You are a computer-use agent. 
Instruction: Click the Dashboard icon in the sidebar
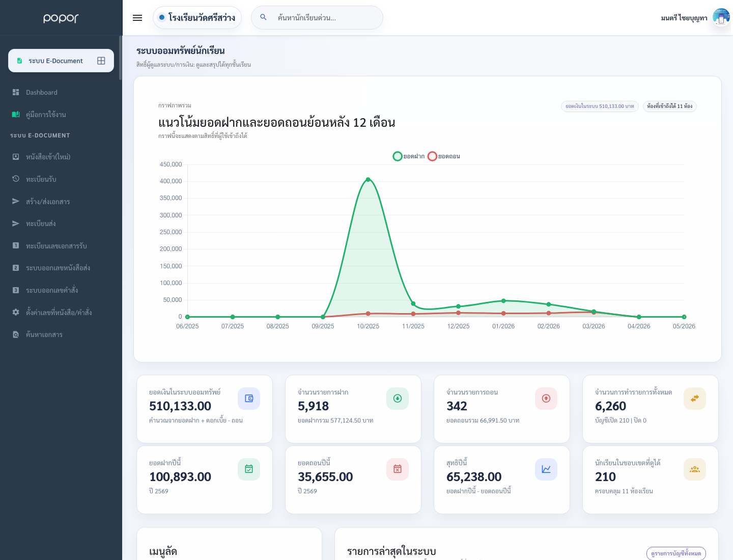click(x=16, y=92)
